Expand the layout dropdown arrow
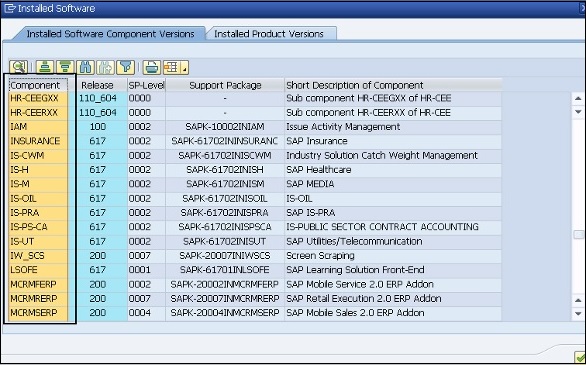Viewport: 586px width, 365px height. pos(185,67)
